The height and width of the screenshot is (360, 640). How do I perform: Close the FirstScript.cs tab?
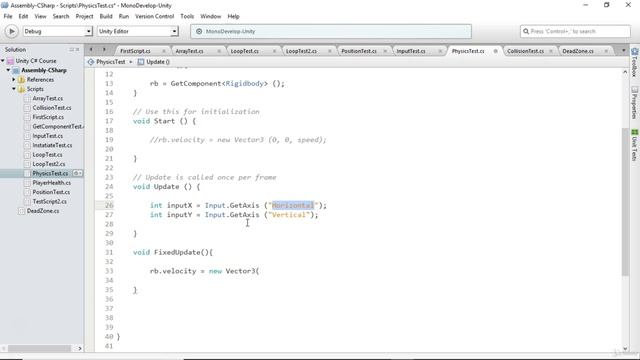click(x=164, y=51)
